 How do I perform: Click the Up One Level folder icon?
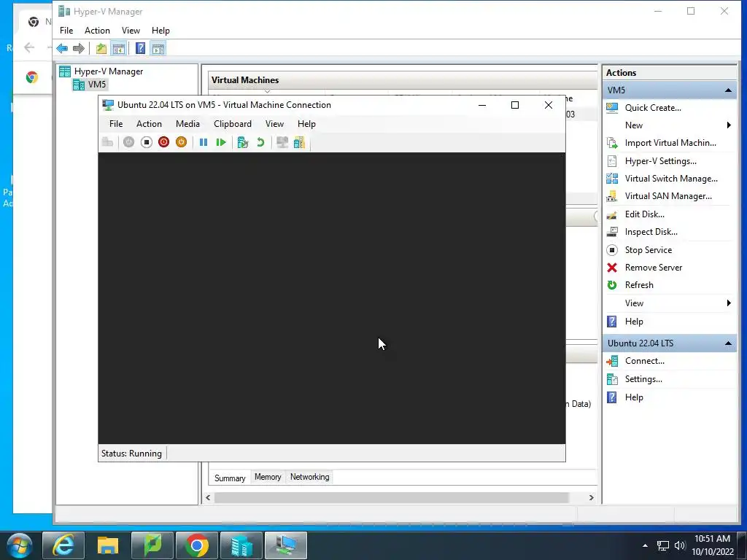pyautogui.click(x=101, y=48)
